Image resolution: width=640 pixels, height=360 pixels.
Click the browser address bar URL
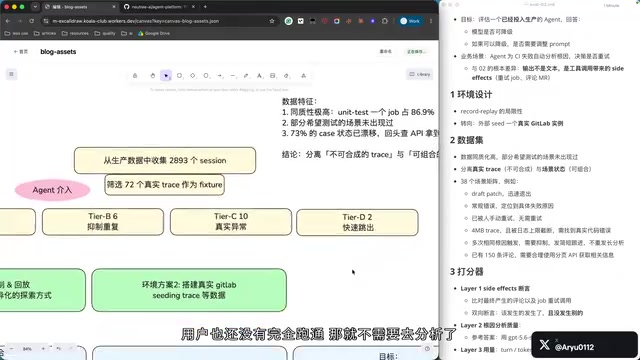pos(136,21)
